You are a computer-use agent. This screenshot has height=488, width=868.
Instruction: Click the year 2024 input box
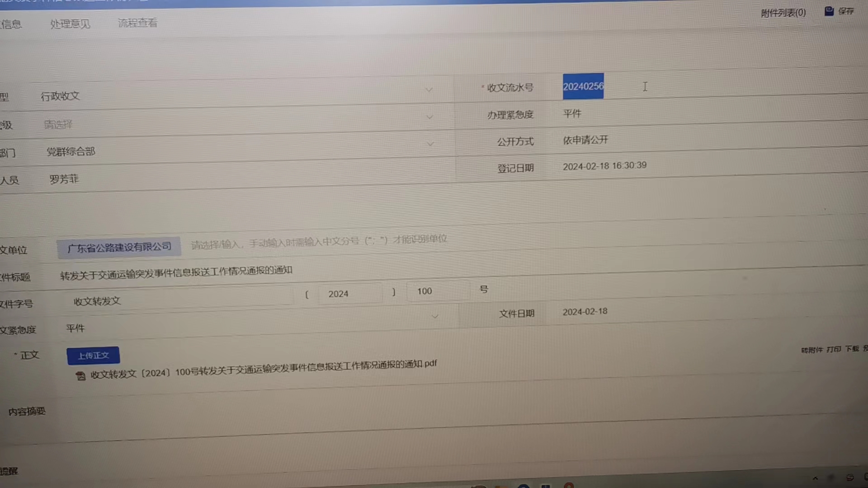(349, 294)
